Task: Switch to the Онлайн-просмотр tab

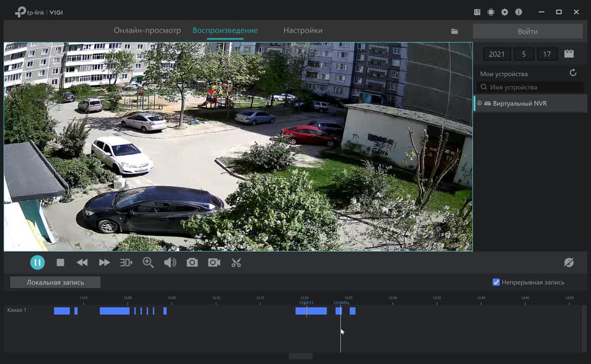Action: click(x=147, y=30)
